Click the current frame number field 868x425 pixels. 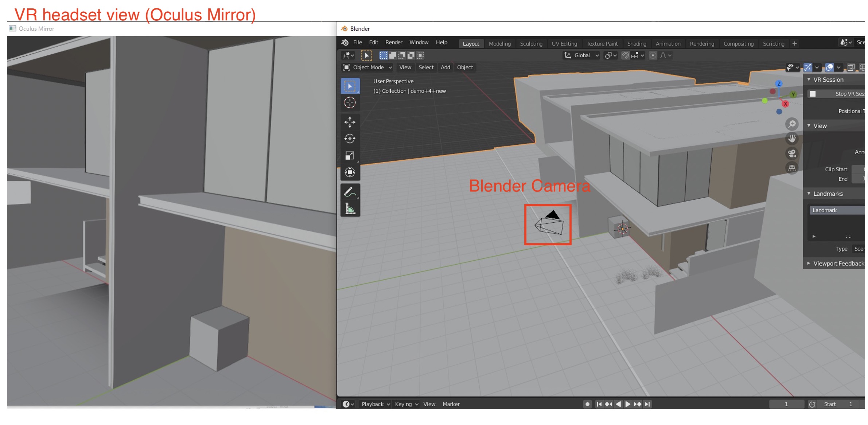click(786, 404)
